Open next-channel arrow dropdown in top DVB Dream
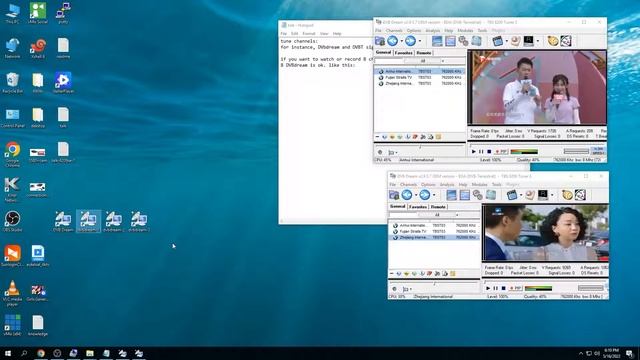Image resolution: width=640 pixels, height=360 pixels. 420,41
